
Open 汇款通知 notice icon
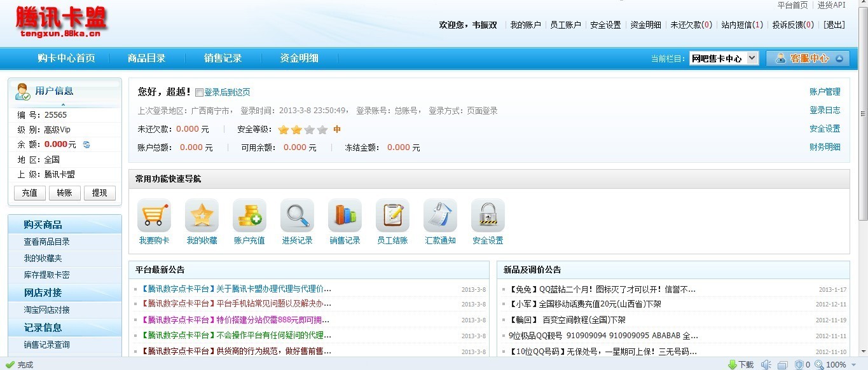pyautogui.click(x=439, y=215)
